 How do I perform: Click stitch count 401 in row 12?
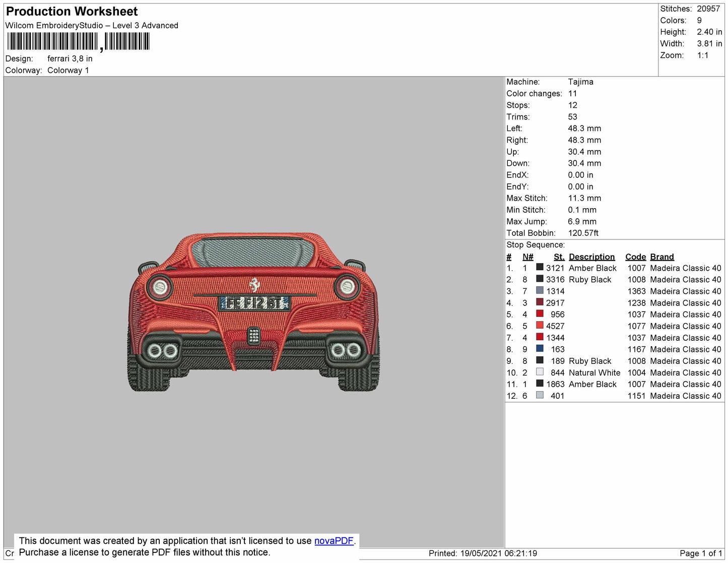[x=558, y=396]
